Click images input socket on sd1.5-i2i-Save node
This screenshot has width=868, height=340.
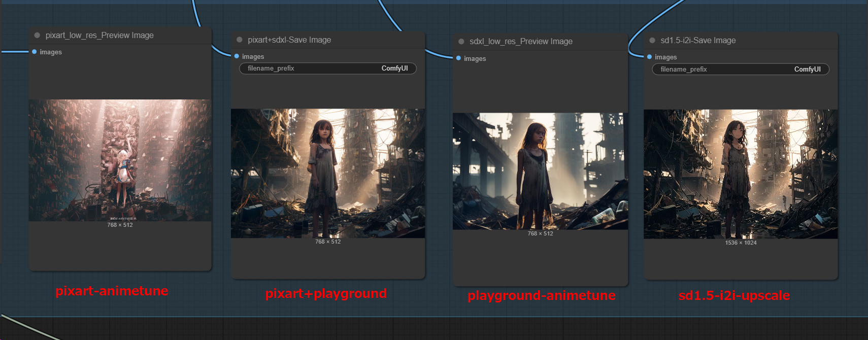coord(649,57)
